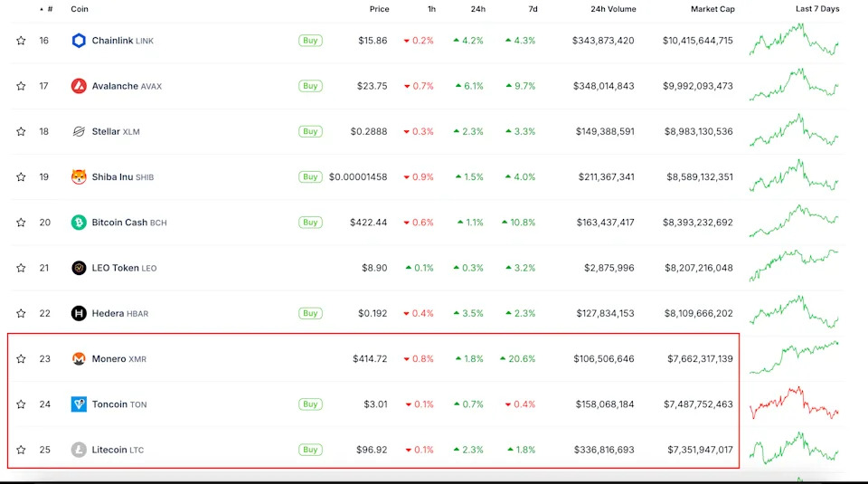Viewport: 868px width, 484px height.
Task: Star the LEO Token row
Action: click(21, 268)
